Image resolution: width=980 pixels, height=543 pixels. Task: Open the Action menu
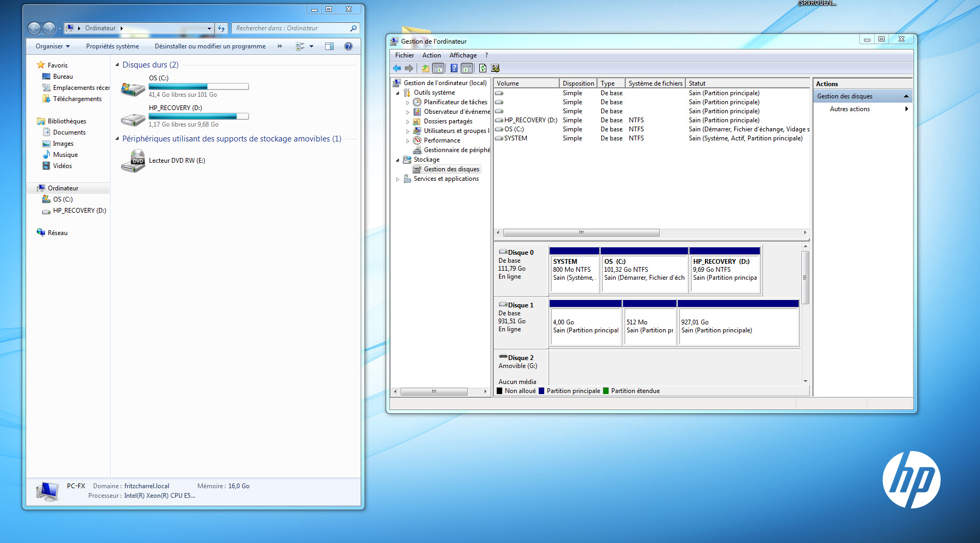(x=431, y=55)
